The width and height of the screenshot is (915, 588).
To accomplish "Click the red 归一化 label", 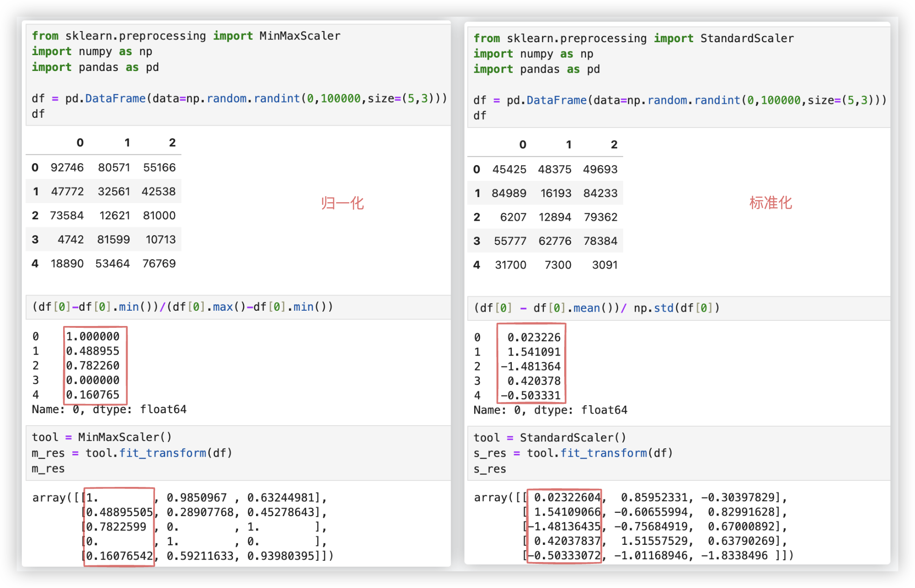I will tap(342, 203).
